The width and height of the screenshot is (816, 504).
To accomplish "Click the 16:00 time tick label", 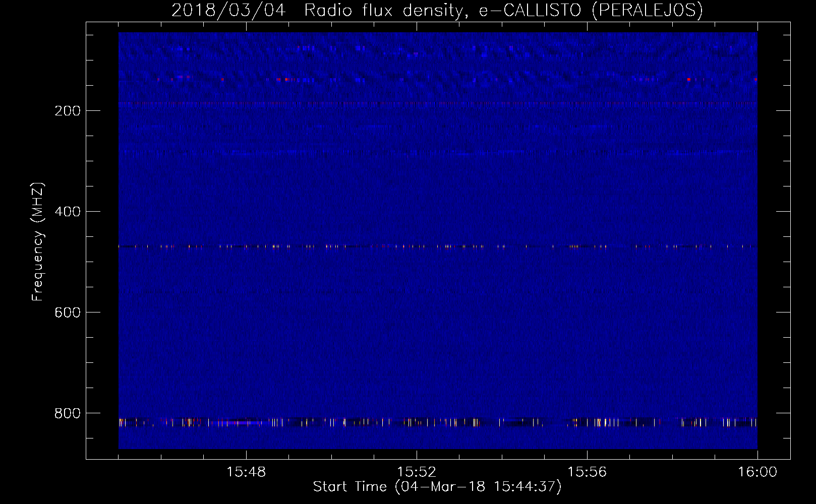I will pyautogui.click(x=757, y=472).
